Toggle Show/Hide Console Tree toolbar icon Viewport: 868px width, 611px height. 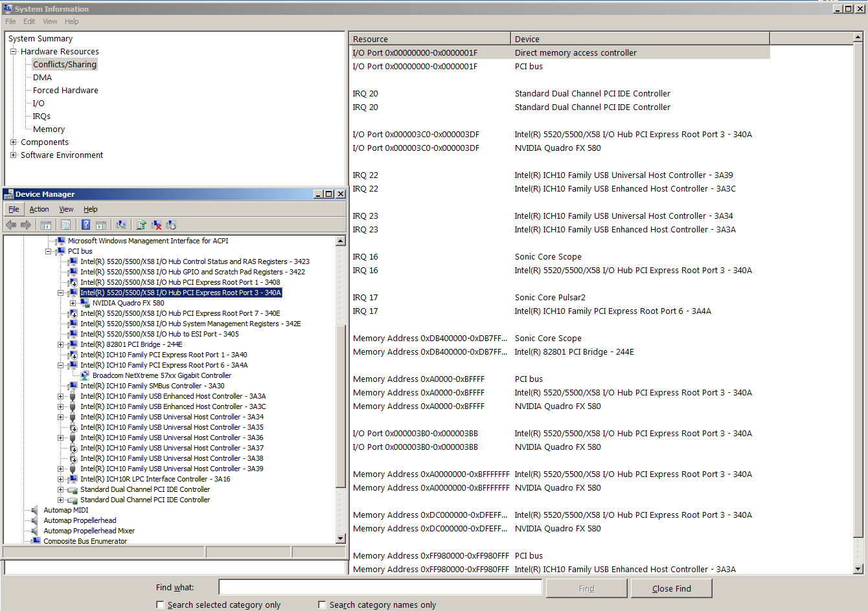pyautogui.click(x=46, y=225)
